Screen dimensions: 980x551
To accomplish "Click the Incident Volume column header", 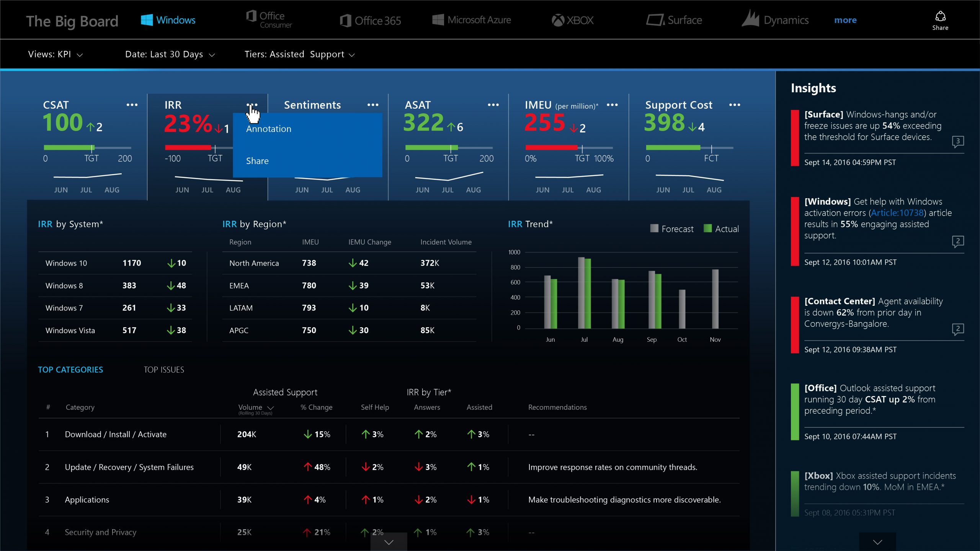I will [x=446, y=242].
